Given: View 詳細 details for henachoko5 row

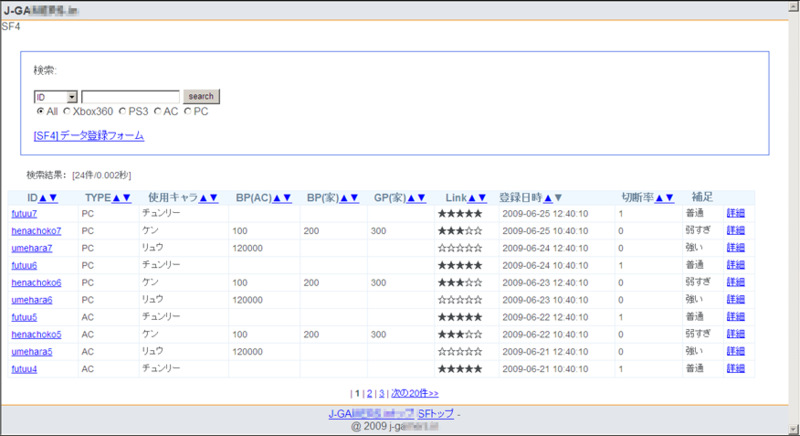Looking at the screenshot, I should tap(736, 334).
